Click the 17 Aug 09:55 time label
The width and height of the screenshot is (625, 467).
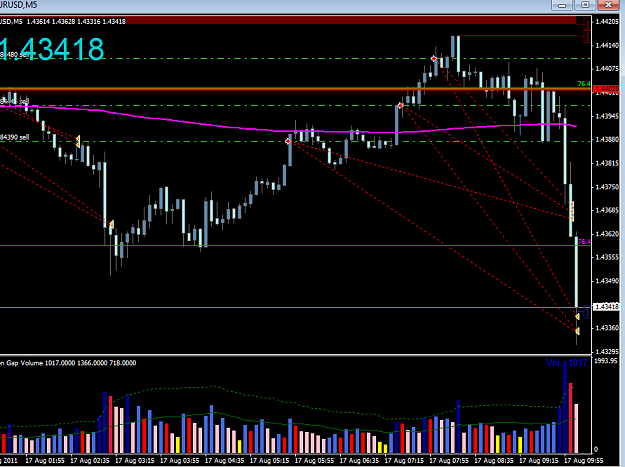click(584, 461)
